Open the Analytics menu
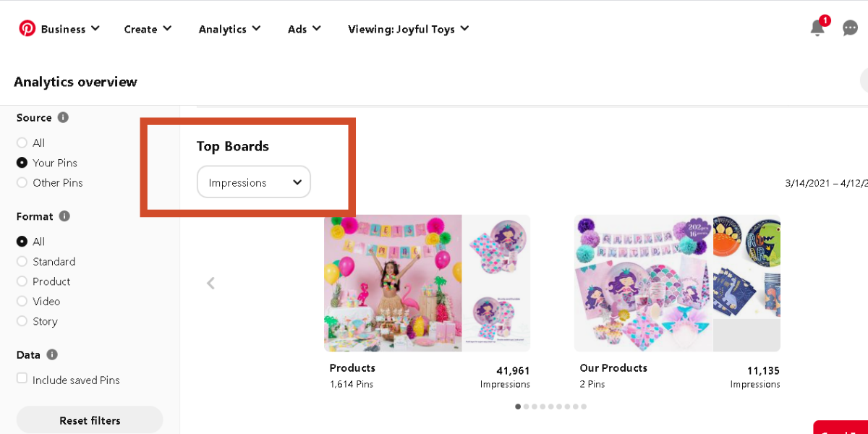 pos(229,29)
